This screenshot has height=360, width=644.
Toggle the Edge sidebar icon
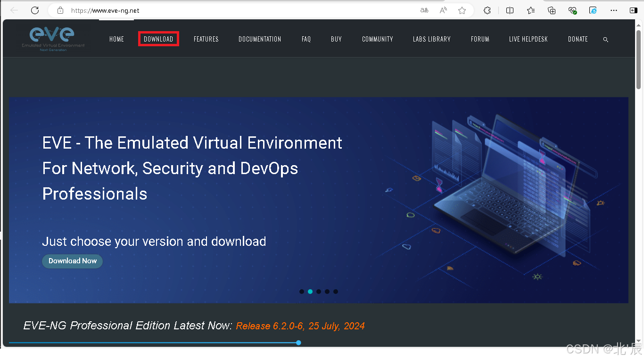tap(633, 10)
